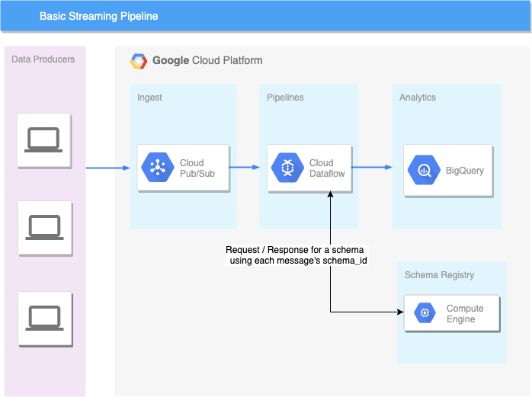The image size is (532, 397).
Task: Select the top laptop data producer
Action: [43, 140]
